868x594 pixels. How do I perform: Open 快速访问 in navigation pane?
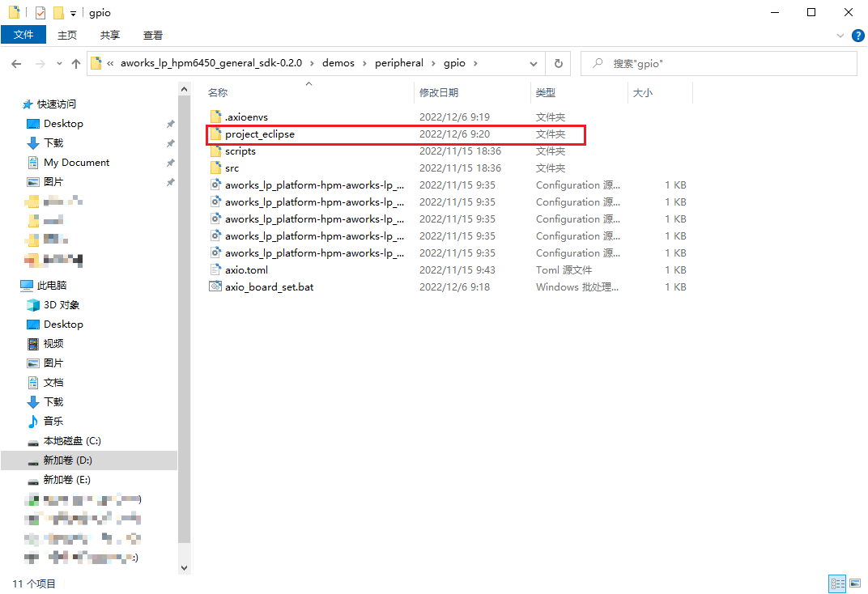pyautogui.click(x=56, y=104)
